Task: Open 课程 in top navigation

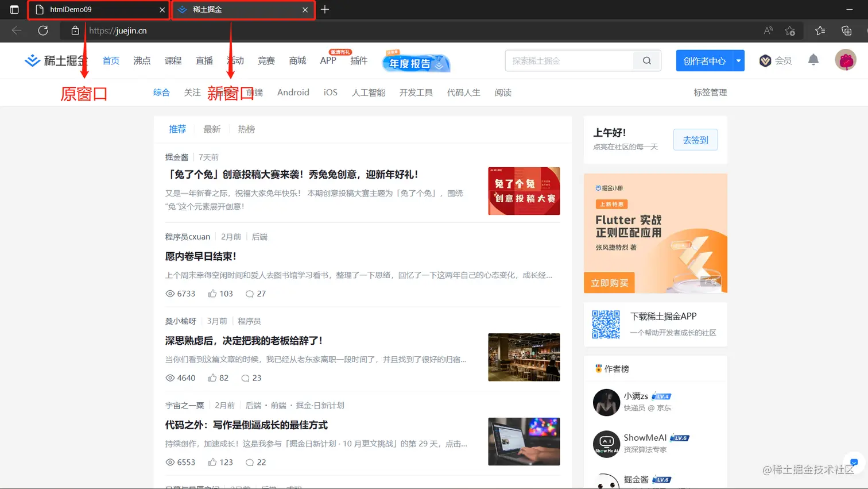Action: (173, 60)
